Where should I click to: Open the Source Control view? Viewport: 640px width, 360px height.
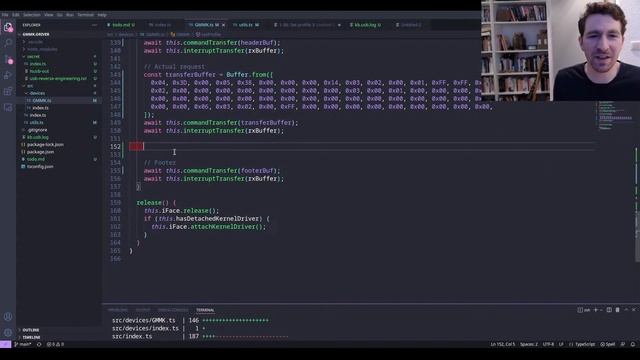point(8,60)
